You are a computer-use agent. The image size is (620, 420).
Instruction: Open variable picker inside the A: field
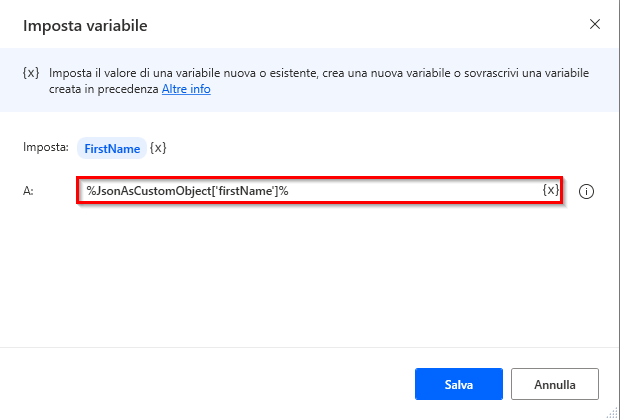point(550,190)
